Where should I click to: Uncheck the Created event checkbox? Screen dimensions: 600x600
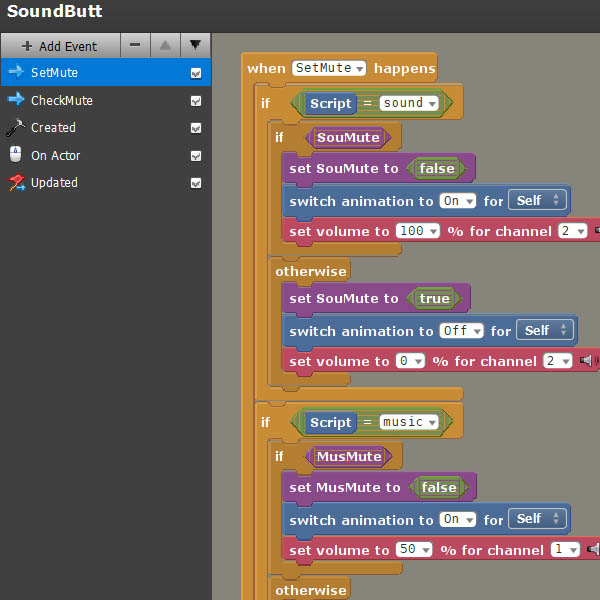196,128
